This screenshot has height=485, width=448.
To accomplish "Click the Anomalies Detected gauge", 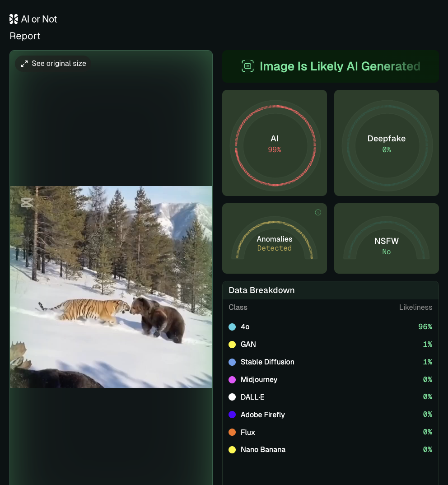I will 275,238.
